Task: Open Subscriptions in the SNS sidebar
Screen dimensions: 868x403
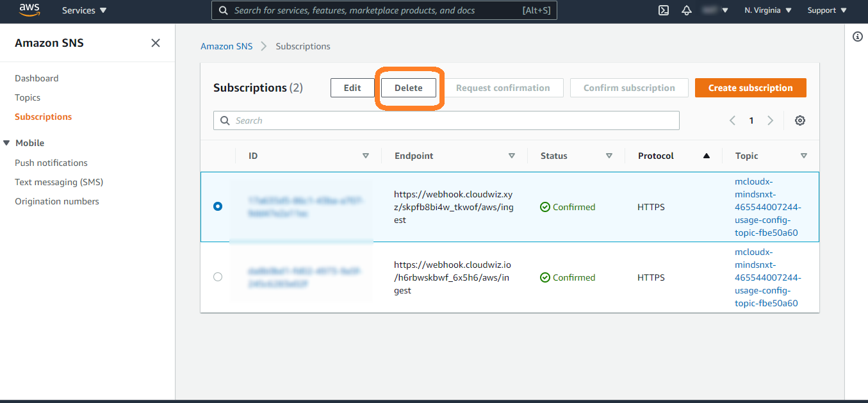Action: tap(44, 117)
